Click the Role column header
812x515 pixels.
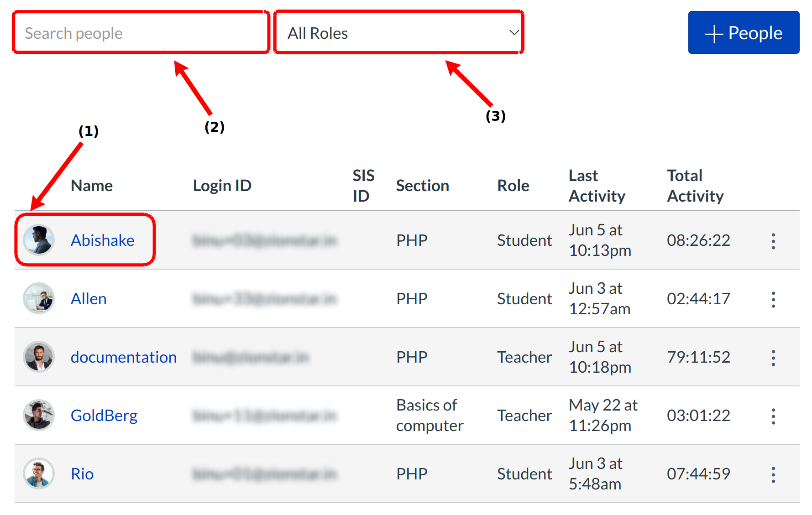(513, 186)
